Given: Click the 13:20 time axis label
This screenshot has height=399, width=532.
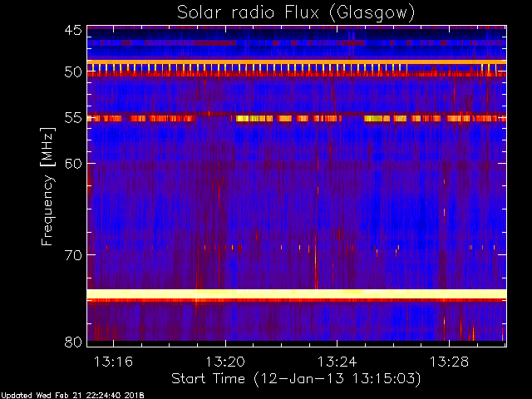Looking at the screenshot, I should [225, 362].
